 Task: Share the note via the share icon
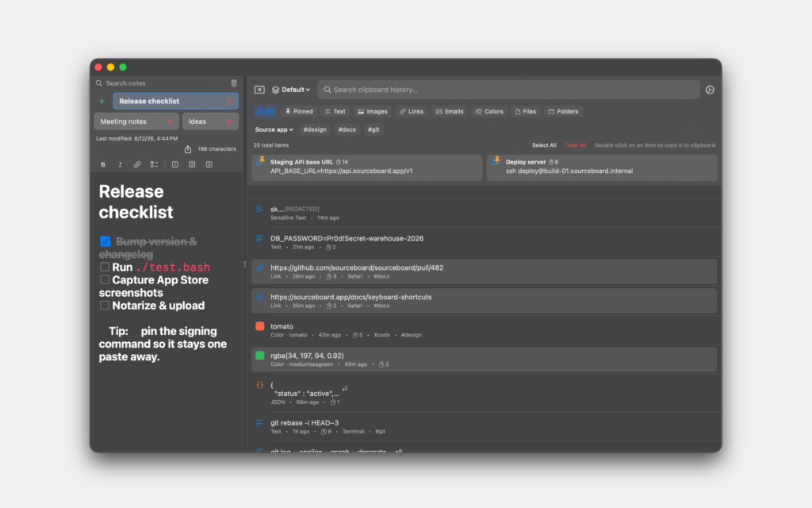point(188,149)
